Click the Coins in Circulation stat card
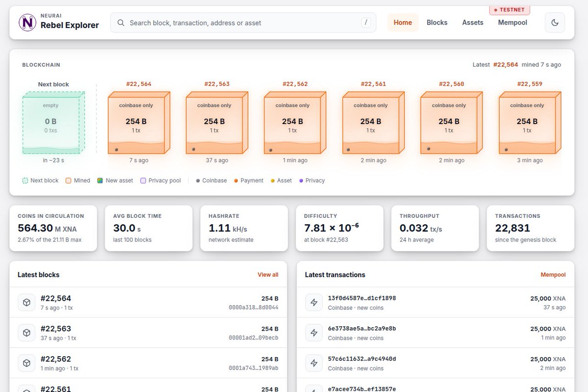 (53, 228)
